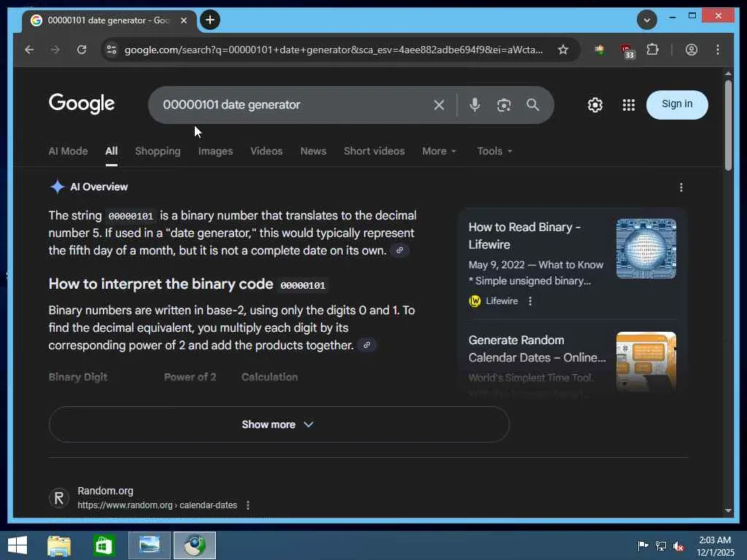Open source link after 'date on its own'
This screenshot has height=560, width=747.
pos(400,251)
